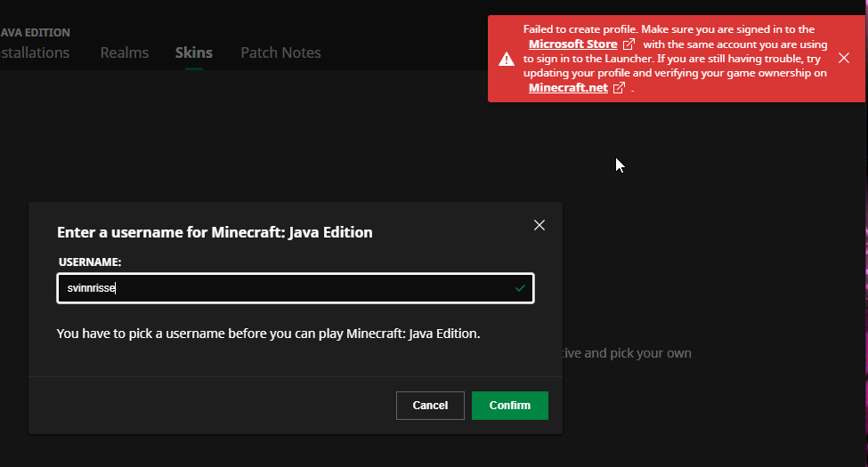Image resolution: width=868 pixels, height=467 pixels.
Task: Select the Skins tab
Action: click(x=194, y=52)
